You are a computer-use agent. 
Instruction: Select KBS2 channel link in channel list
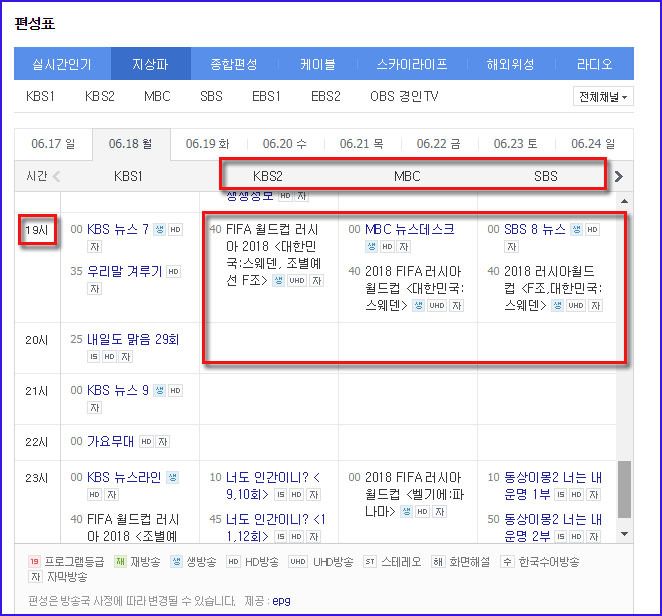coord(100,96)
